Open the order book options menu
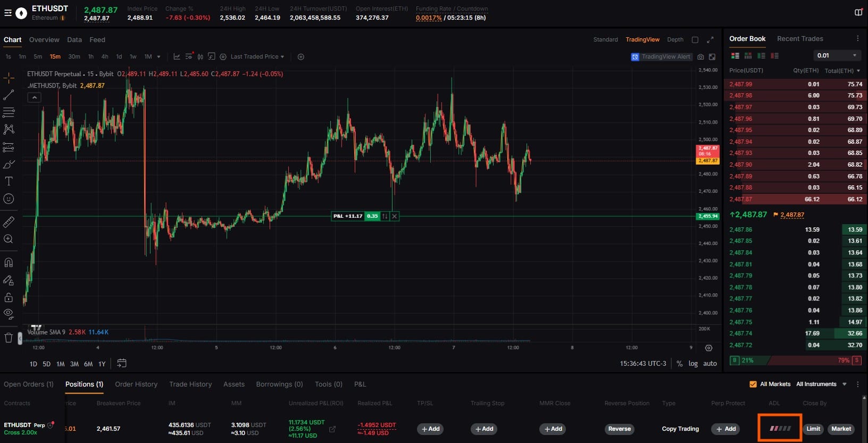Image resolution: width=868 pixels, height=443 pixels. (857, 38)
